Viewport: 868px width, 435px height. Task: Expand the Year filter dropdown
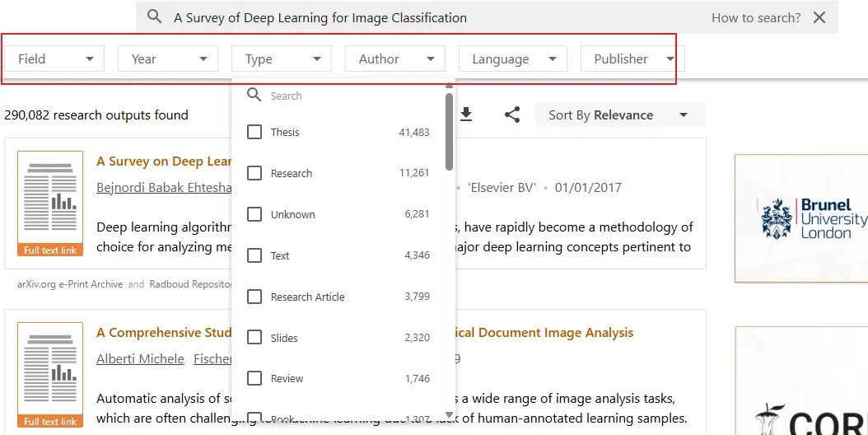coord(168,58)
